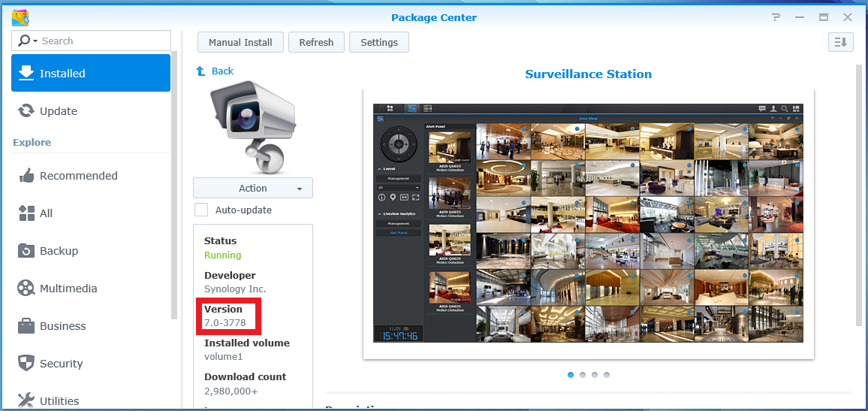The image size is (868, 411).
Task: Click the Surveillance Station title
Action: click(588, 74)
